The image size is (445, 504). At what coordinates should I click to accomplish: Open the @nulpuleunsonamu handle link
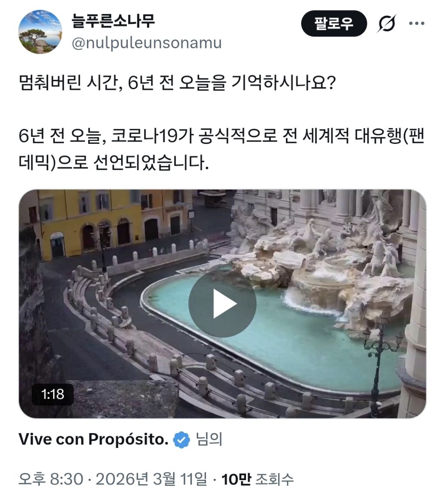pos(146,43)
